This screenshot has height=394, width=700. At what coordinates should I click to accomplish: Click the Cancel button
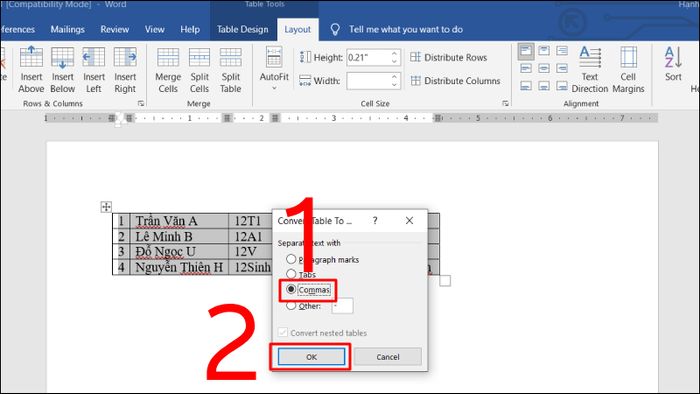(388, 357)
